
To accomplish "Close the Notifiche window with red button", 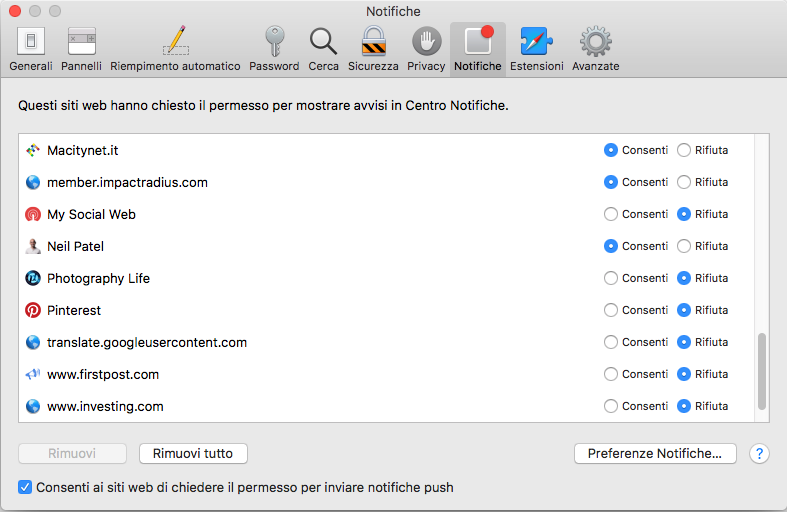I will coord(15,11).
